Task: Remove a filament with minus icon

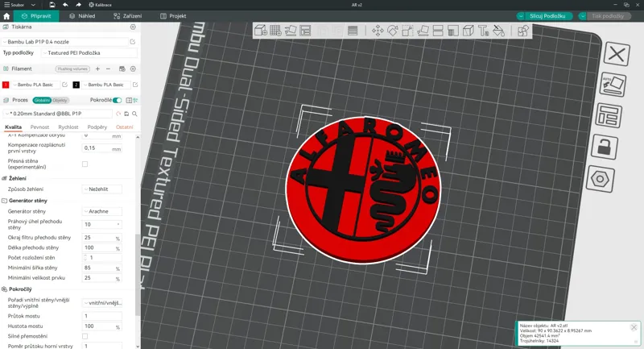Action: (108, 69)
